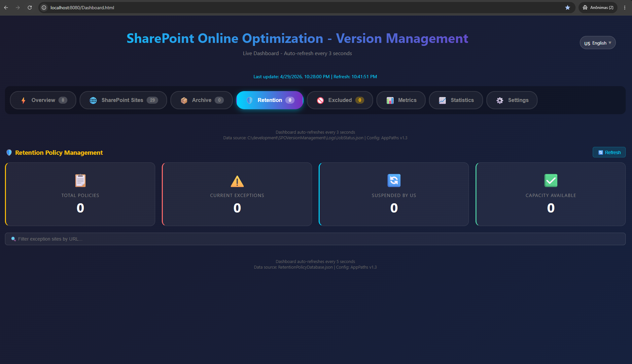Click the shield icon on Retention tab
Image resolution: width=632 pixels, height=364 pixels.
pyautogui.click(x=250, y=100)
